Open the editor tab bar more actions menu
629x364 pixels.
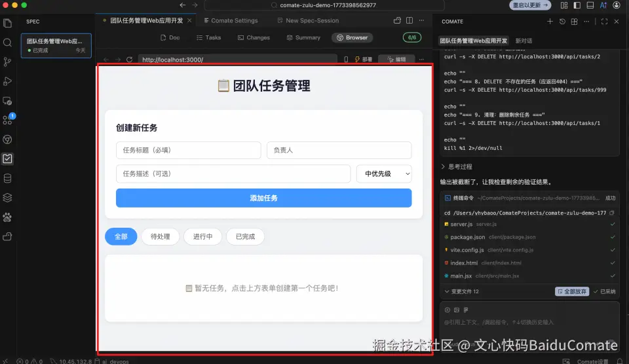click(421, 20)
